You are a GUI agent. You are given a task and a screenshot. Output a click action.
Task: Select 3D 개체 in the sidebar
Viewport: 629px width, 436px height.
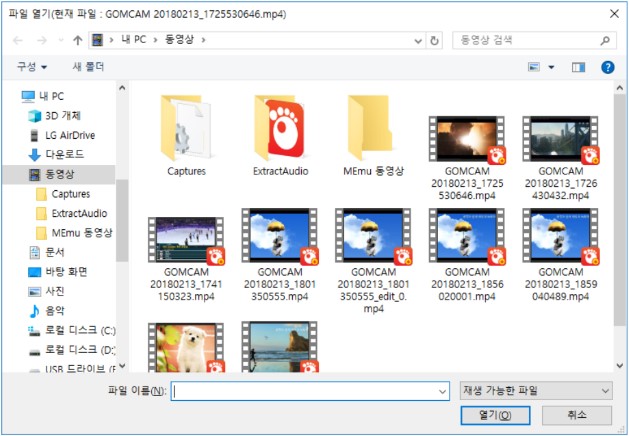(x=64, y=115)
